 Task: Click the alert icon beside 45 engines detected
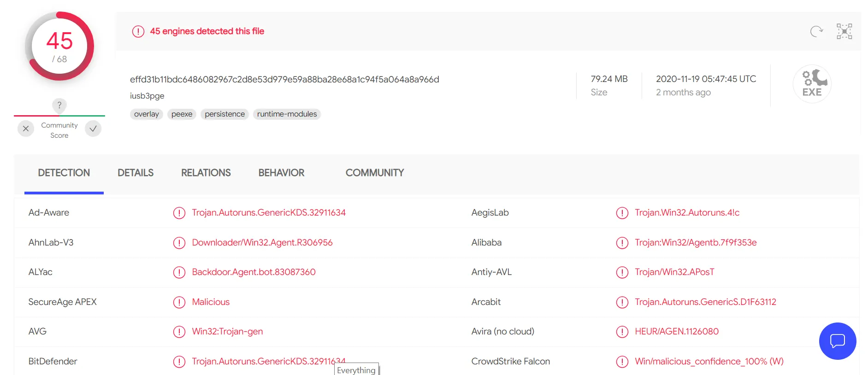(138, 31)
